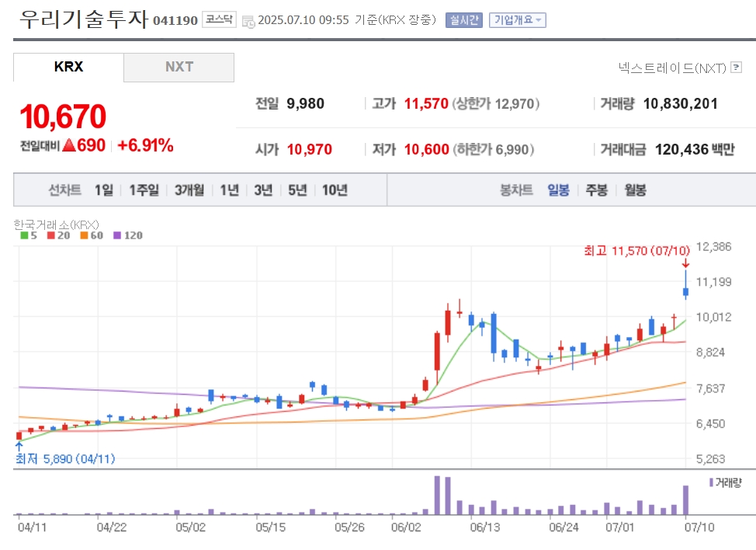
Task: Select the 주봉 weekly candle option
Action: [596, 190]
